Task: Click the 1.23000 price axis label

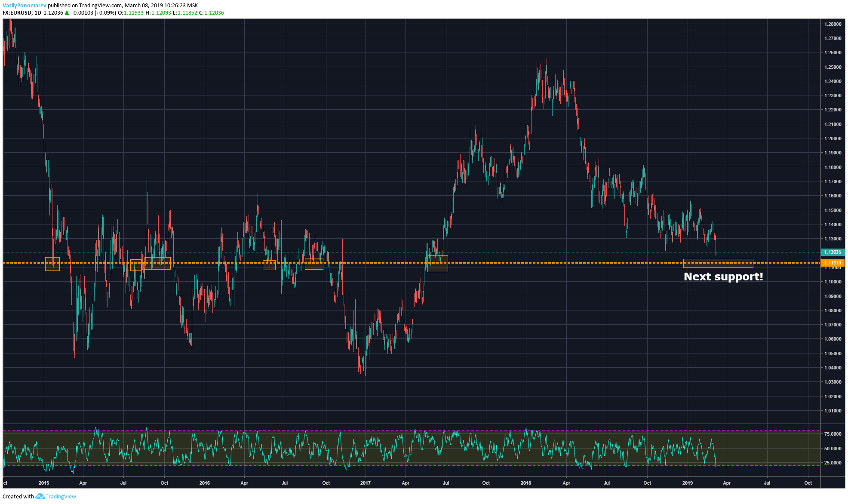Action: pyautogui.click(x=833, y=95)
